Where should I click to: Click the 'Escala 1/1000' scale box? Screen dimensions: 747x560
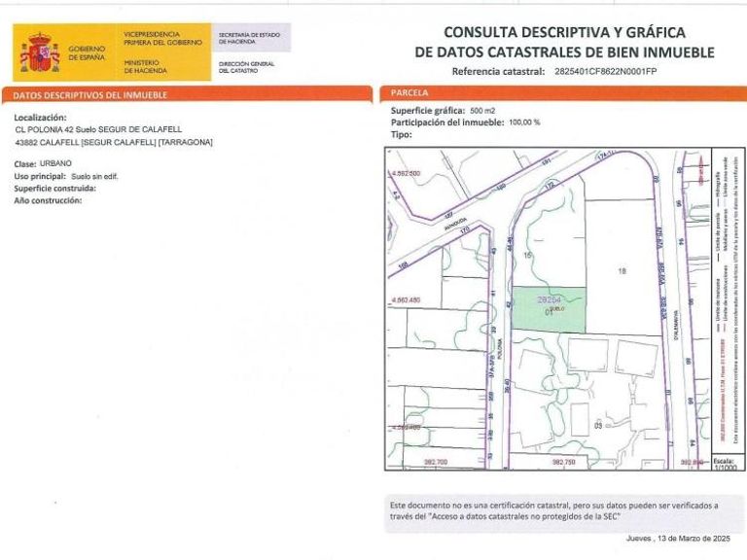[727, 464]
